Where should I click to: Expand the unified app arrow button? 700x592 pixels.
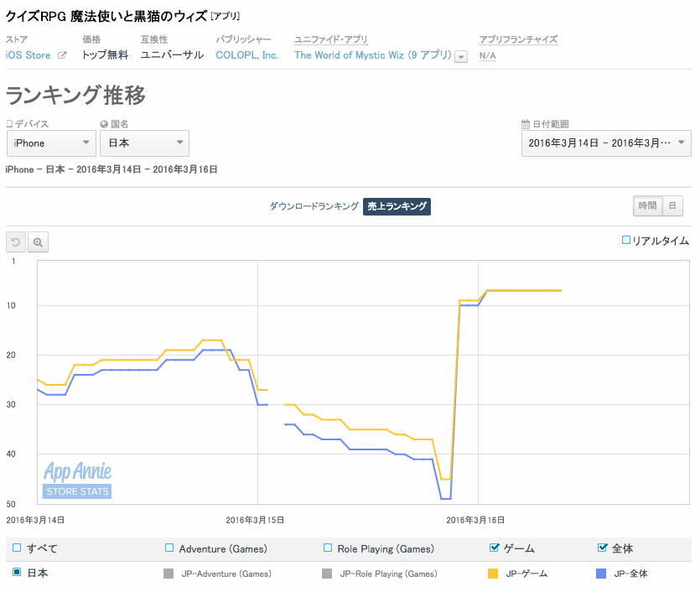(x=460, y=56)
